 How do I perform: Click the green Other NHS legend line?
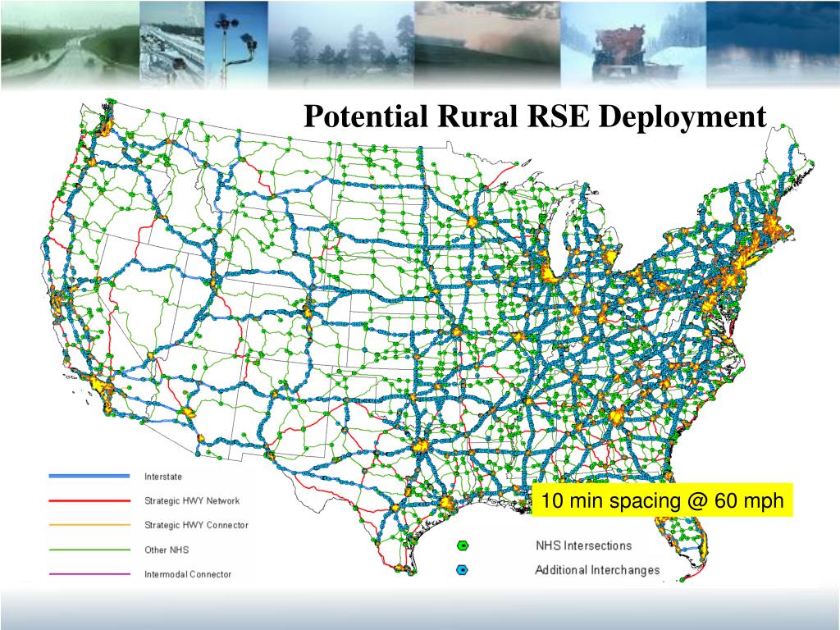(x=89, y=550)
